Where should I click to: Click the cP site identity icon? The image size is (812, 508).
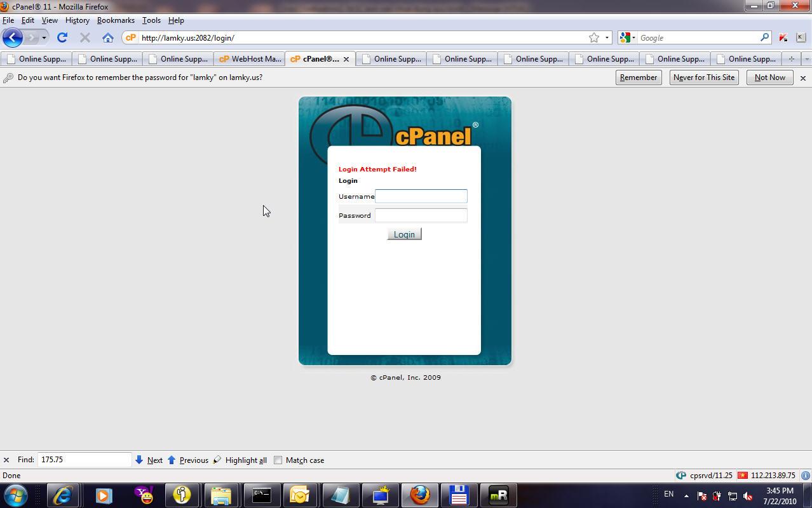click(130, 37)
